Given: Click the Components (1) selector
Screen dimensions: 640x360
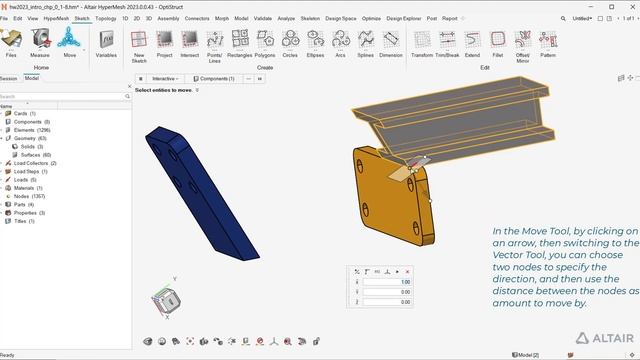Looking at the screenshot, I should (214, 78).
